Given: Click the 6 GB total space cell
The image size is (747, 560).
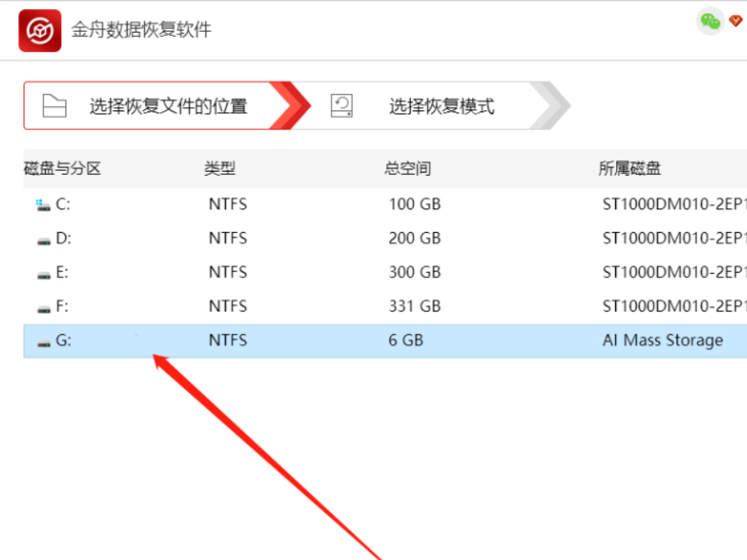Looking at the screenshot, I should [x=406, y=340].
